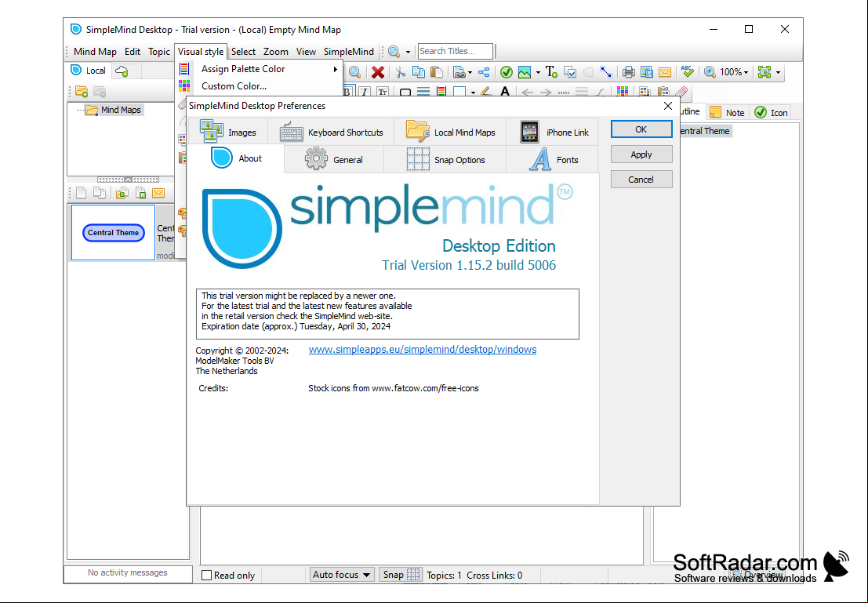The width and height of the screenshot is (868, 603).
Task: Click the add image landscape icon
Action: pos(525,72)
